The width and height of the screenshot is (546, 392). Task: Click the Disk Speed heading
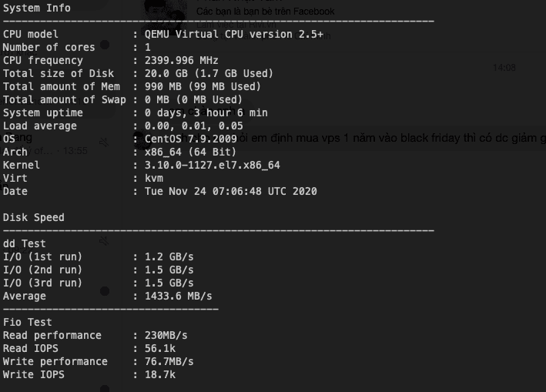tap(34, 217)
